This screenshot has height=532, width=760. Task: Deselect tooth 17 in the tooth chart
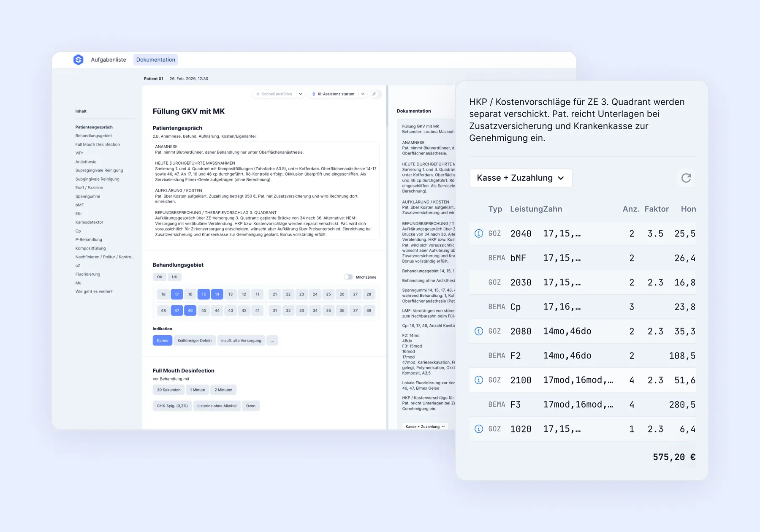pos(176,294)
